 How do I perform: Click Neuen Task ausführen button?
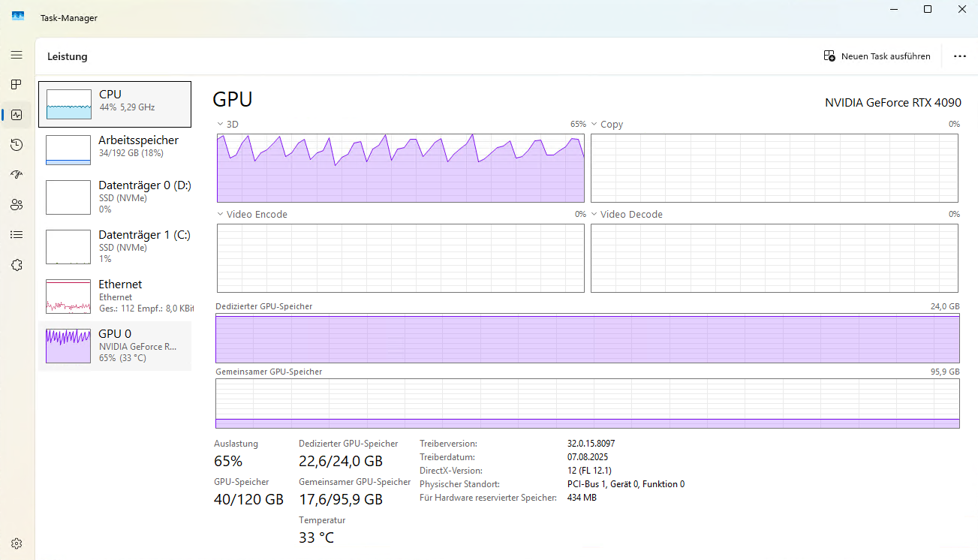pyautogui.click(x=877, y=56)
